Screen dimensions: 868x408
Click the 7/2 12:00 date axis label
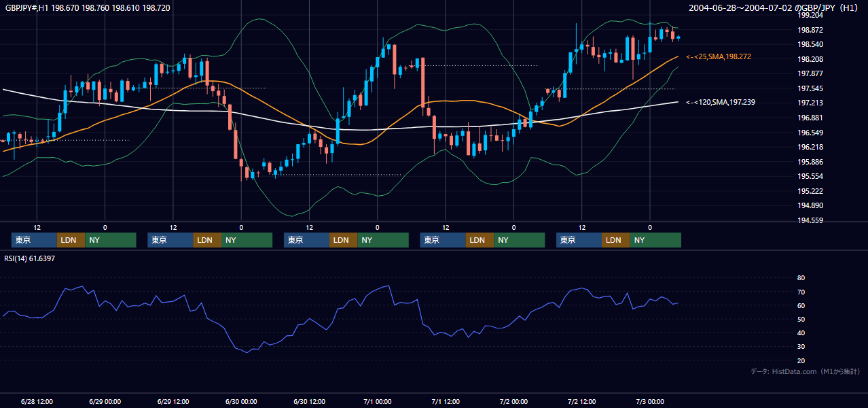pos(582,401)
